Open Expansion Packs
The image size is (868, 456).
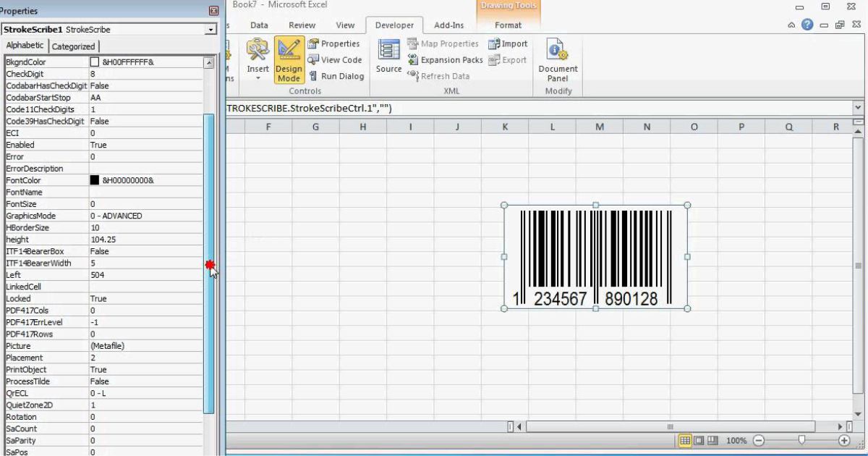445,60
